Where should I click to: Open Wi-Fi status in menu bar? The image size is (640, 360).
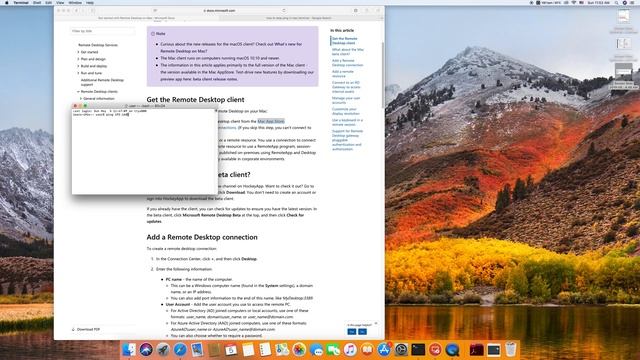573,3
